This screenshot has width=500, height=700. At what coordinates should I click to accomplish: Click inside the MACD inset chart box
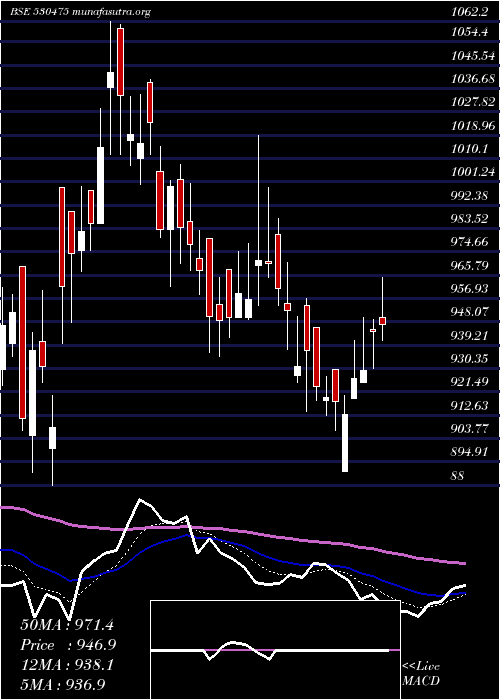click(275, 650)
